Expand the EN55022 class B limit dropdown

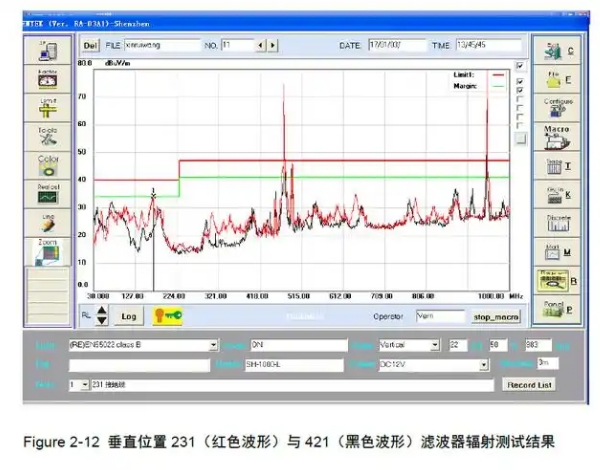click(x=213, y=344)
